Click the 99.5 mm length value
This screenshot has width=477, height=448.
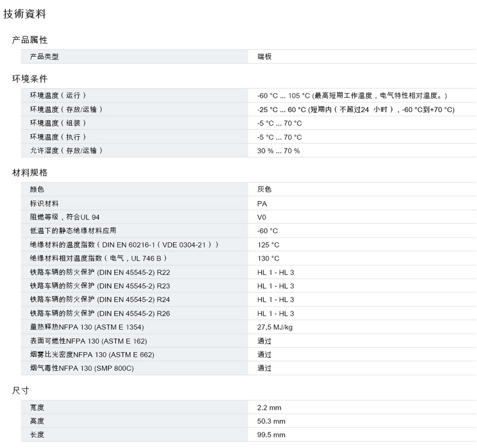[x=271, y=435]
